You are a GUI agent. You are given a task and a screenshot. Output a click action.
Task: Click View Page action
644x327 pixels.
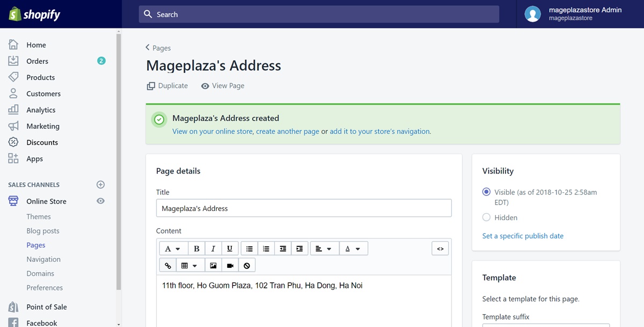click(223, 85)
